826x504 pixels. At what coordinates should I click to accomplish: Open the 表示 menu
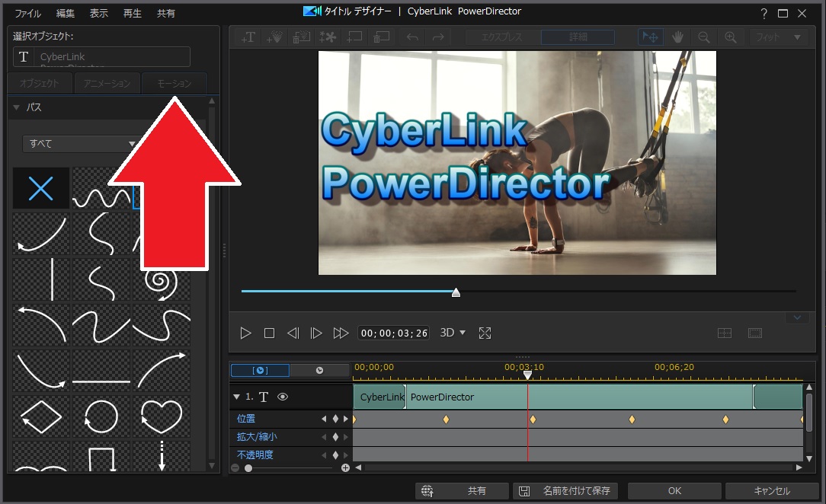click(98, 14)
